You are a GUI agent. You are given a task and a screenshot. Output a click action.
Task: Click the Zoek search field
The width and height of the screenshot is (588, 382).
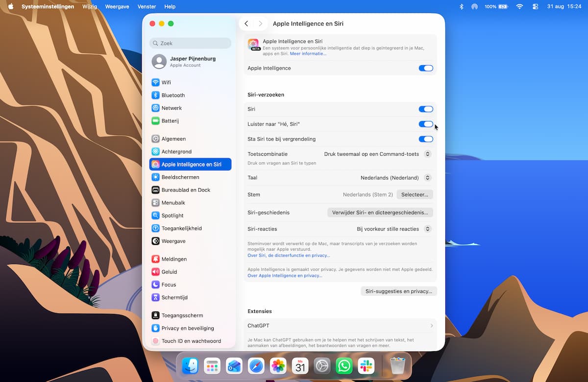pos(190,43)
